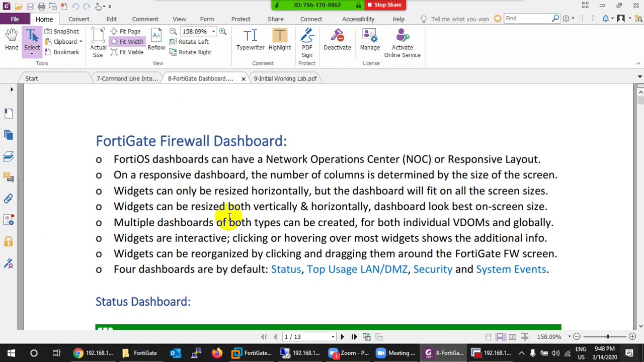Click the Find search field
The width and height of the screenshot is (644, 362).
click(x=528, y=19)
